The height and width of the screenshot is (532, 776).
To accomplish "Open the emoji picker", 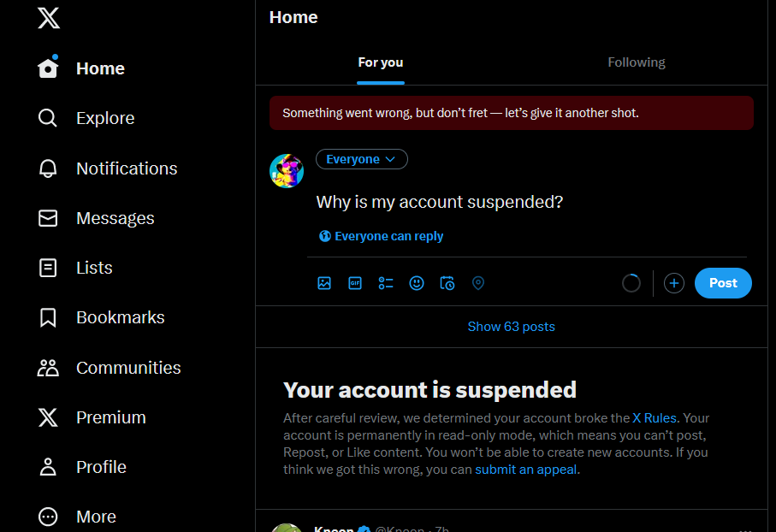I will click(417, 283).
